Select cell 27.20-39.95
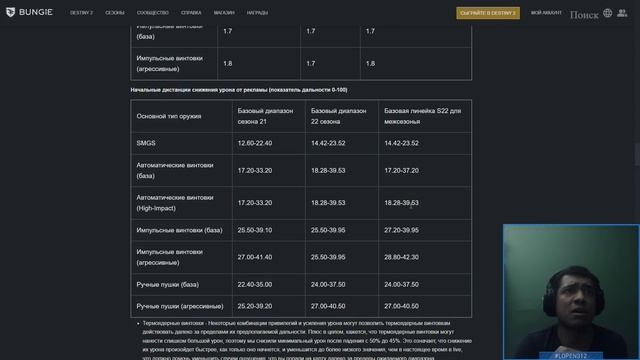Image resolution: width=640 pixels, height=360 pixels. click(x=401, y=230)
